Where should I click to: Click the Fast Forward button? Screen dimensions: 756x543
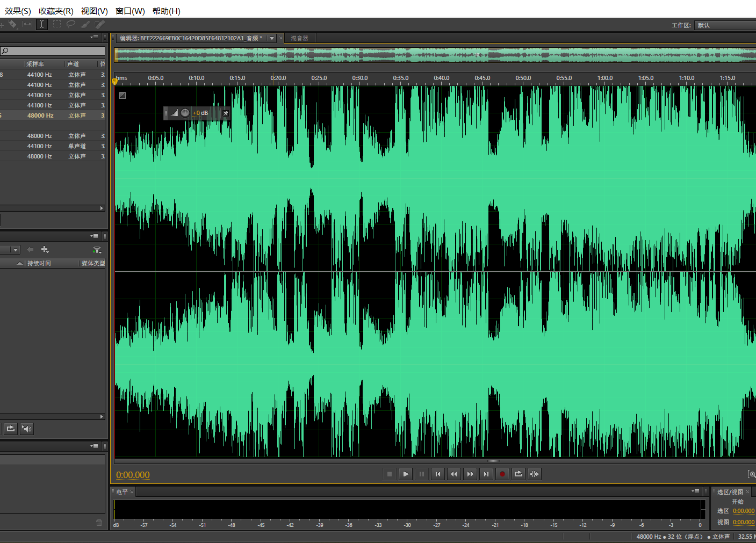(470, 474)
